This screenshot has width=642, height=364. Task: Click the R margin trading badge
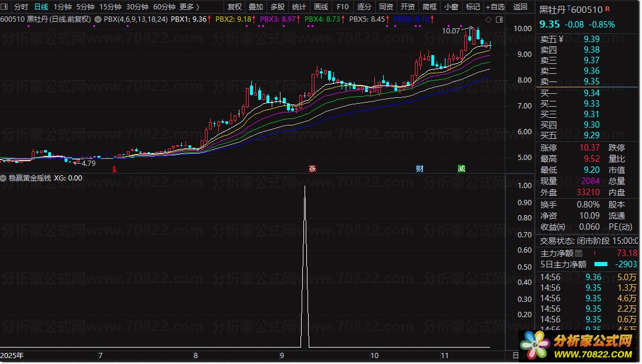(607, 9)
